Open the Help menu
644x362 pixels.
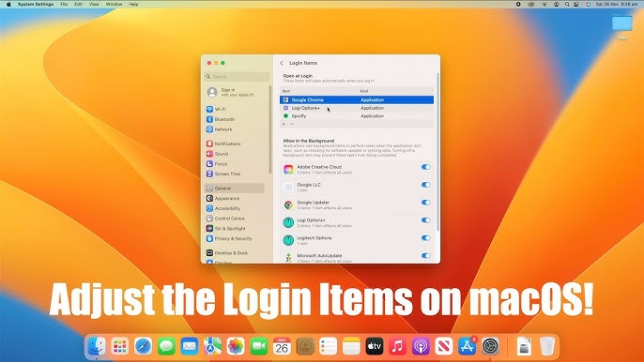133,4
